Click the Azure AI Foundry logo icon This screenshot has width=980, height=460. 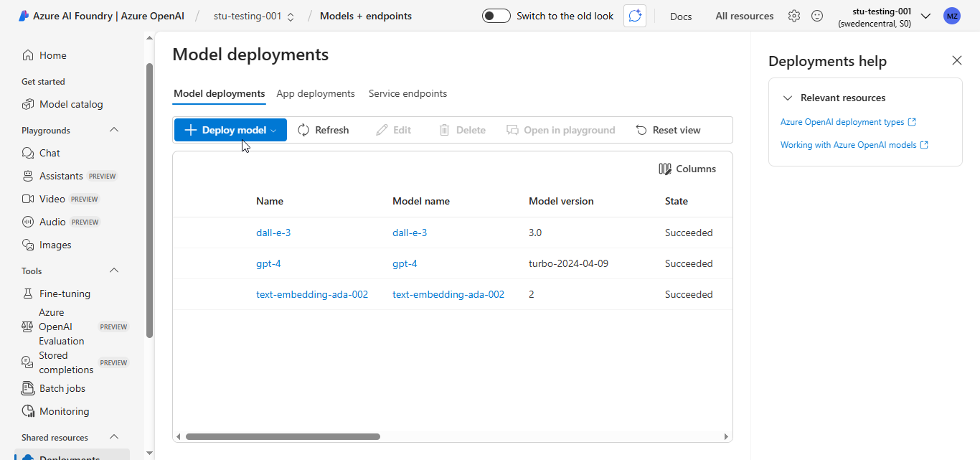[x=24, y=16]
